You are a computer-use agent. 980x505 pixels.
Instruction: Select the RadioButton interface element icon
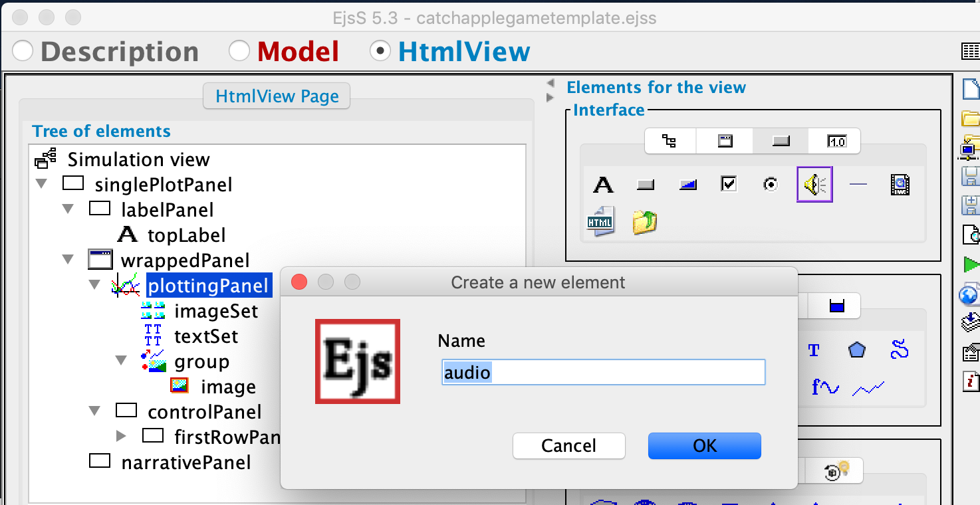coord(771,185)
